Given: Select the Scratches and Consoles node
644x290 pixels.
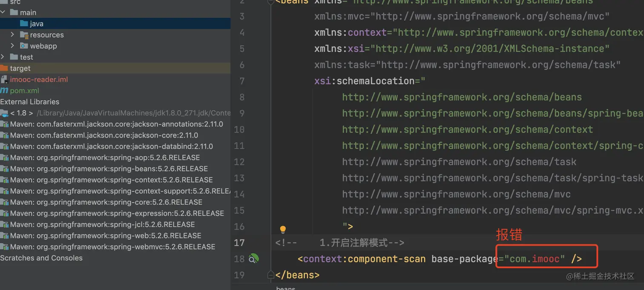Looking at the screenshot, I should (41, 258).
